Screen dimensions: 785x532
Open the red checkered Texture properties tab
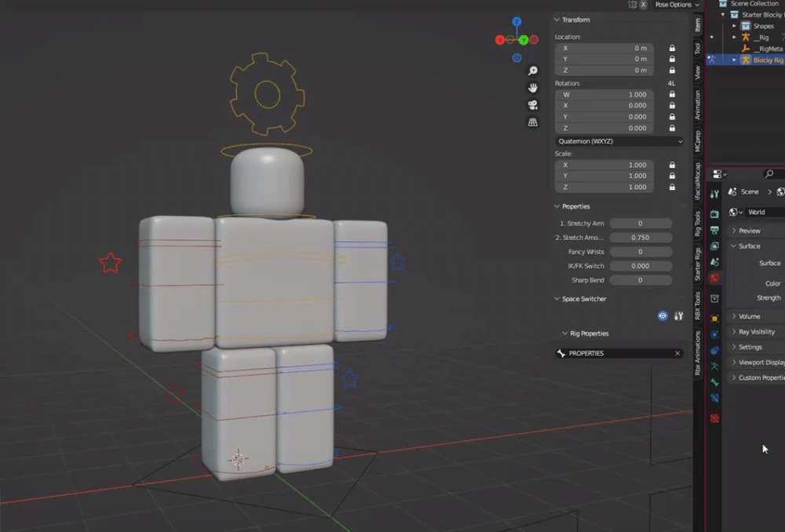[x=714, y=418]
